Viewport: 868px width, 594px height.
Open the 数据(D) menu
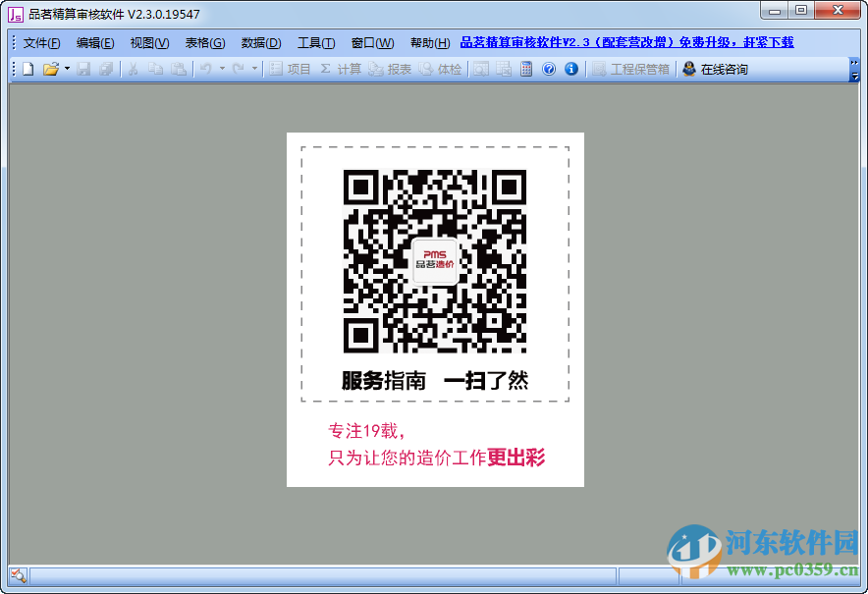pyautogui.click(x=261, y=42)
